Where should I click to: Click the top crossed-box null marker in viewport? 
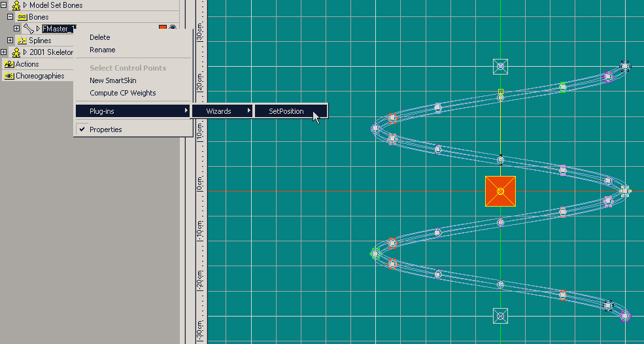500,66
